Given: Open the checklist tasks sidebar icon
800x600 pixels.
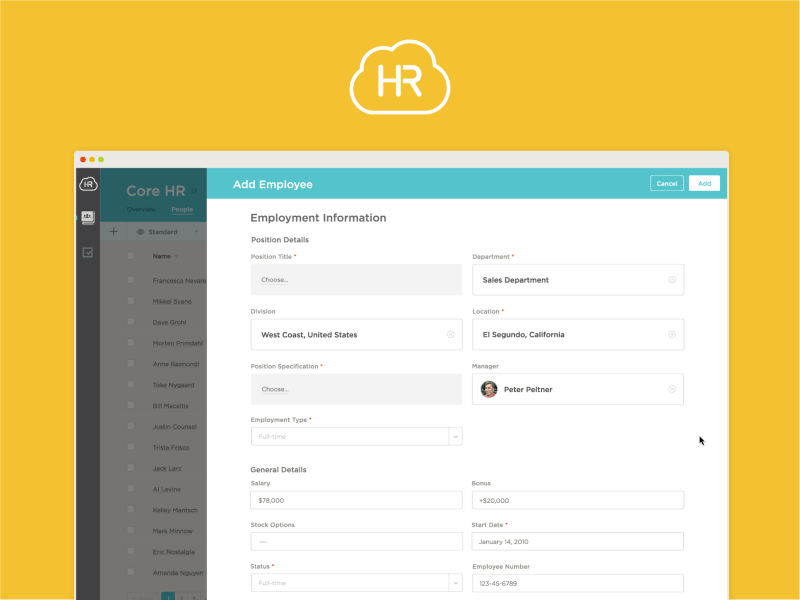Looking at the screenshot, I should pyautogui.click(x=88, y=253).
